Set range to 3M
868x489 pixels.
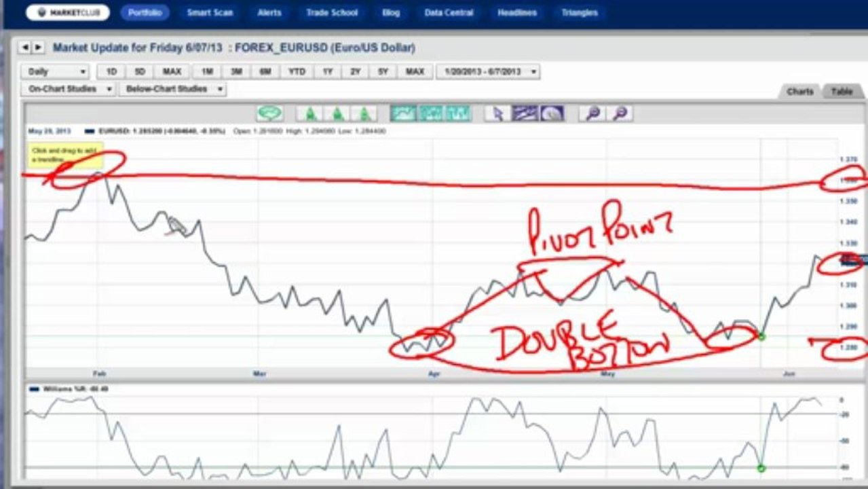pos(236,71)
